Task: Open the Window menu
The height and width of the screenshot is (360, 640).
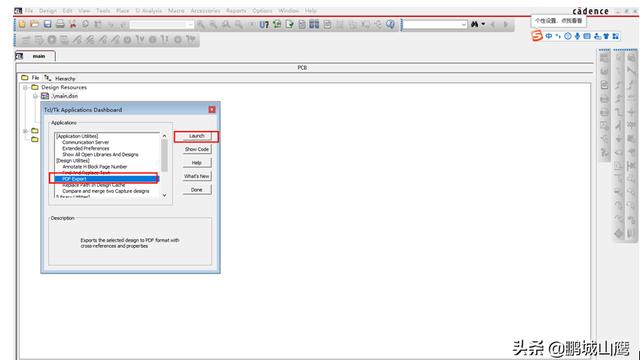Action: coord(289,11)
